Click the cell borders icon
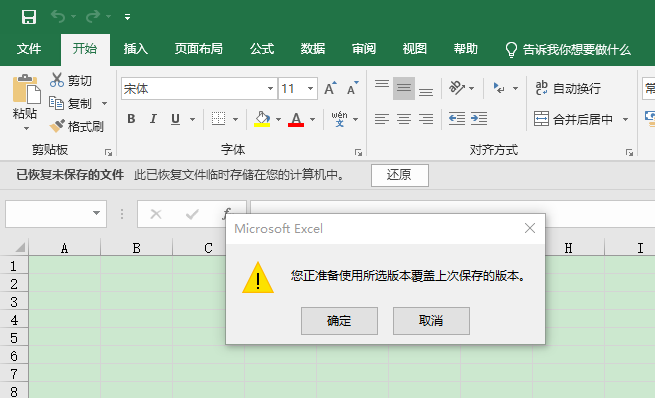655x398 pixels. tap(218, 119)
